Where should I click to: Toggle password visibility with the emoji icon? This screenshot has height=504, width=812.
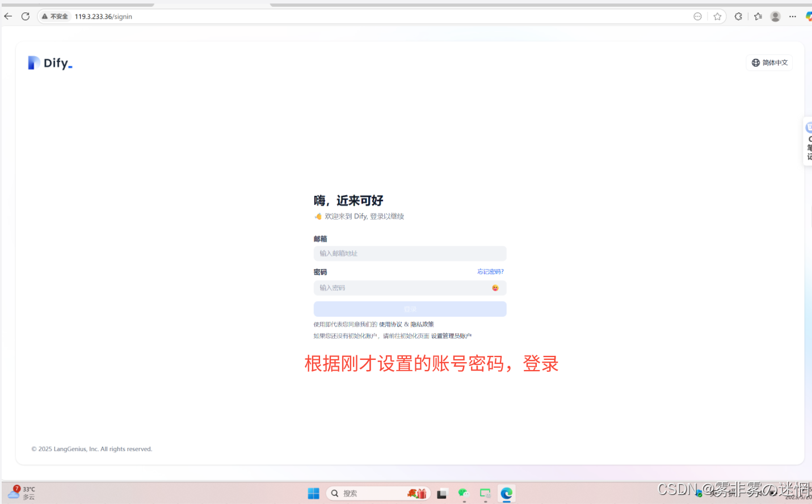(495, 288)
